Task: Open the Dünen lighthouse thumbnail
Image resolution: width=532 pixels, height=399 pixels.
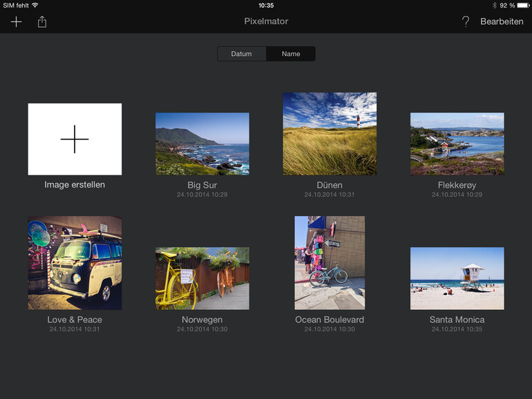Action: 330,134
